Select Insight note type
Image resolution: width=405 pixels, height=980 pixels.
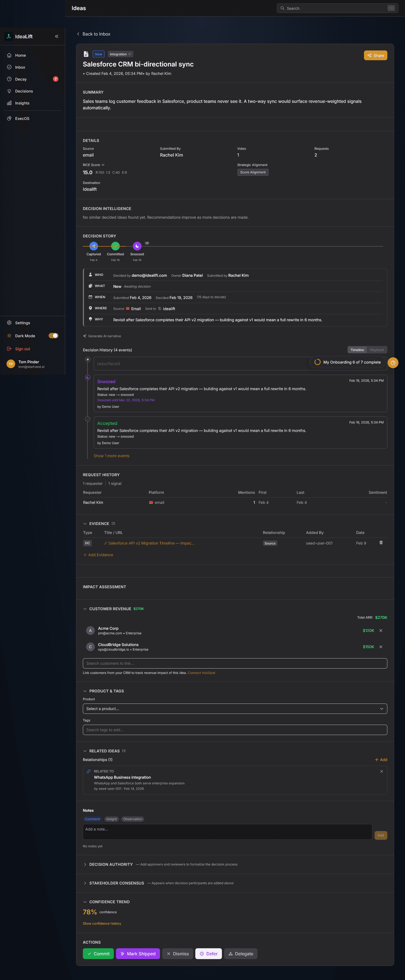click(x=112, y=819)
